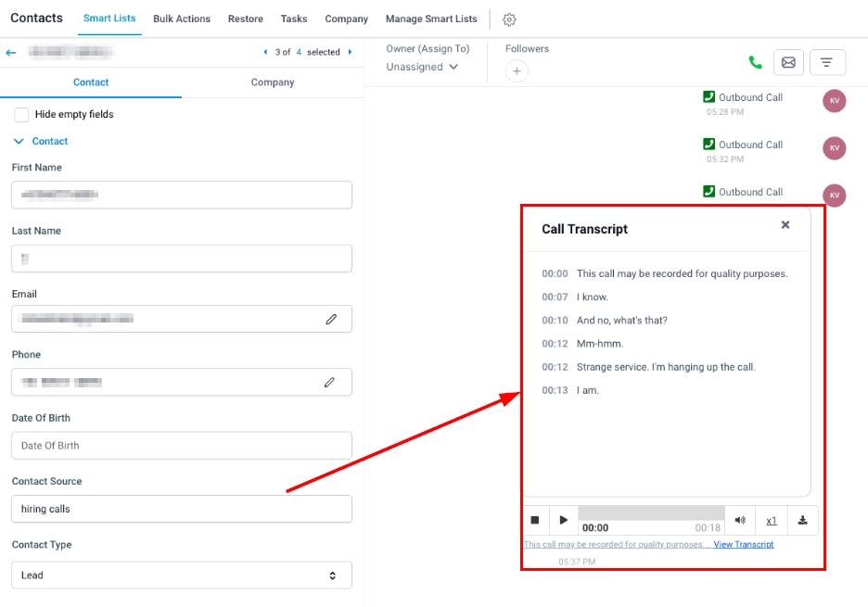This screenshot has height=607, width=868.
Task: Switch to the Company tab
Action: 273,82
